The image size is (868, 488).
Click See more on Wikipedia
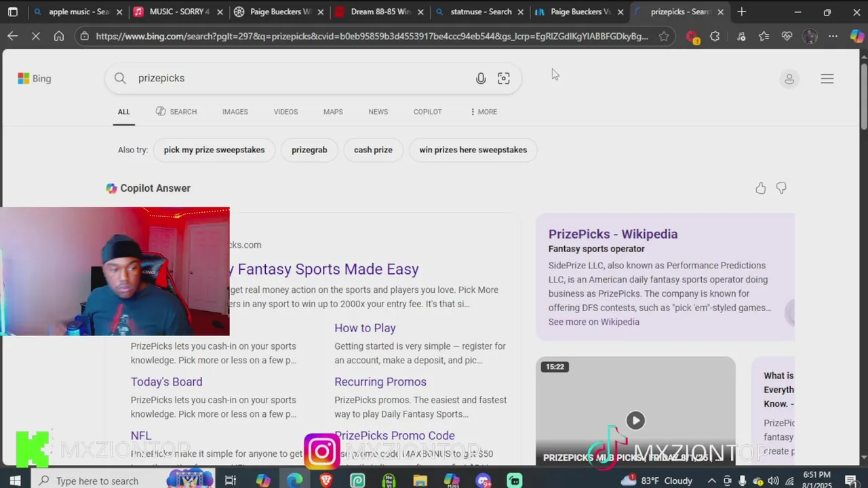(594, 322)
